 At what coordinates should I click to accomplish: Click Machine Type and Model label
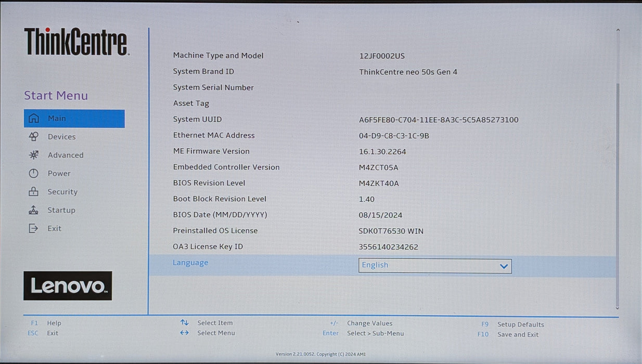[x=218, y=56]
